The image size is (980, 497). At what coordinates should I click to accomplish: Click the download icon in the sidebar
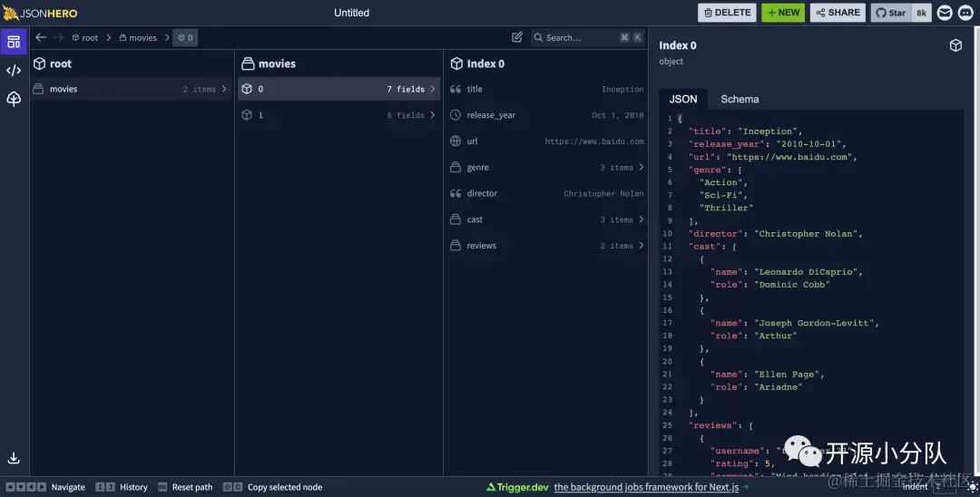coord(14,458)
